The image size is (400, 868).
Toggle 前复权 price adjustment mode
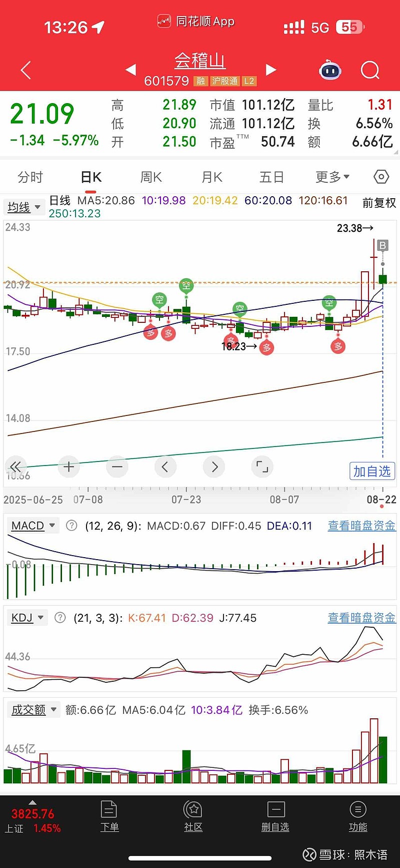[379, 203]
